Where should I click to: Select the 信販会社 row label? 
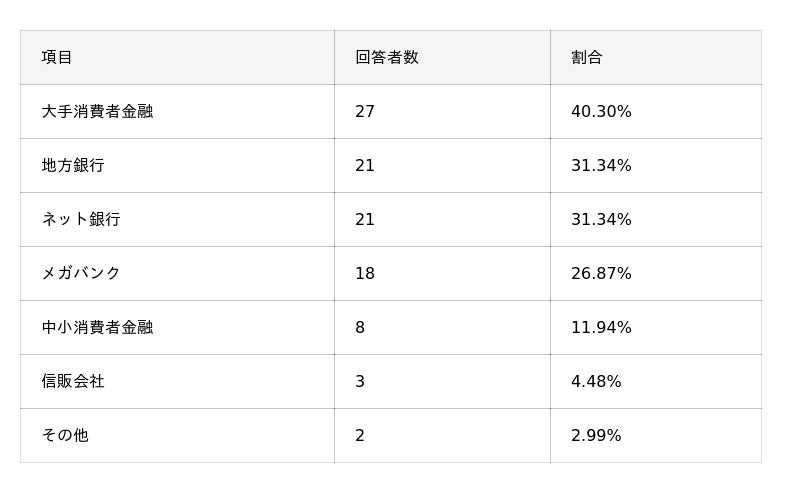click(x=73, y=381)
